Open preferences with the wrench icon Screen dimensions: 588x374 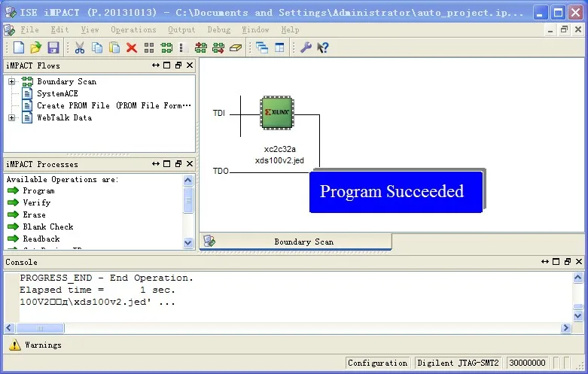click(x=306, y=47)
